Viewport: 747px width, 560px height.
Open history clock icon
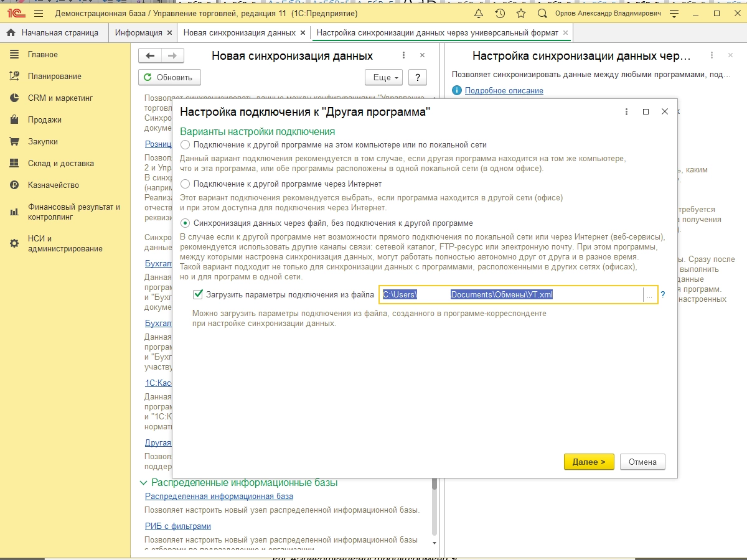click(x=500, y=13)
